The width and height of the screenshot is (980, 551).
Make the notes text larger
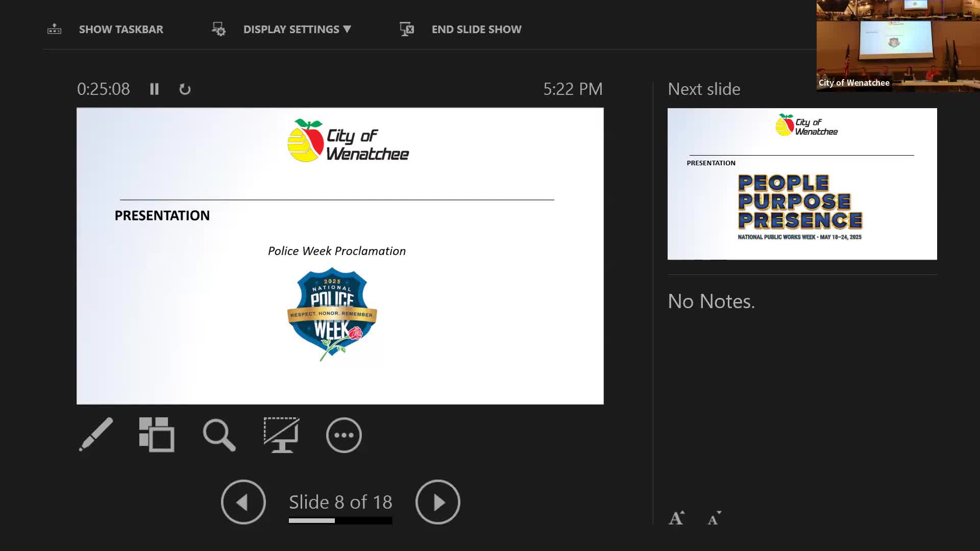(677, 518)
